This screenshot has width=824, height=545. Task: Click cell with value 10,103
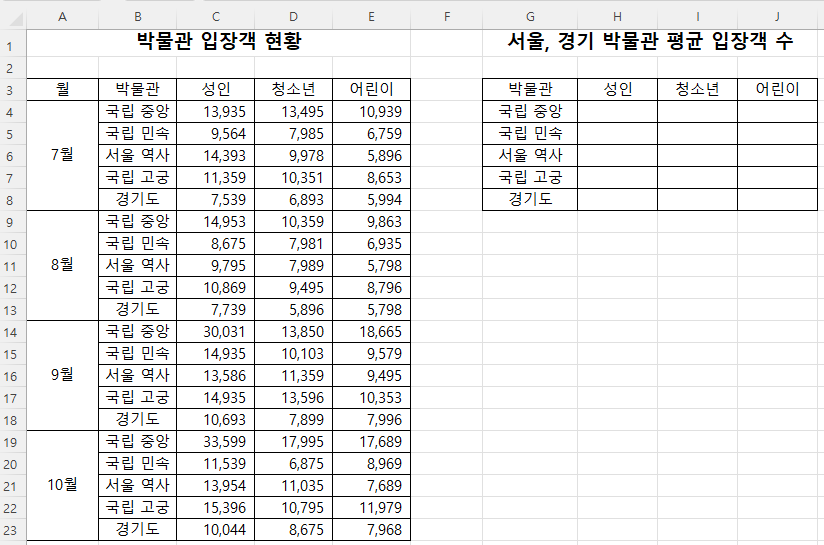coord(293,354)
